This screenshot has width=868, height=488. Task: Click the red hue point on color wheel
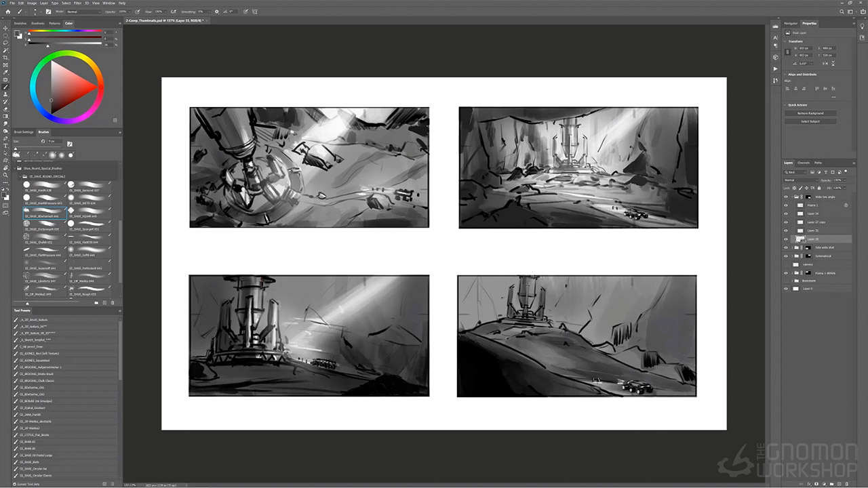click(x=100, y=86)
